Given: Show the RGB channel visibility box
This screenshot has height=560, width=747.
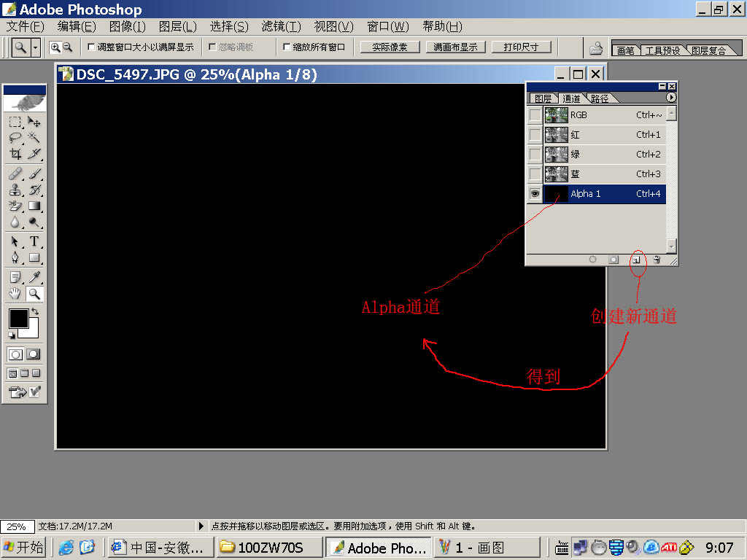Looking at the screenshot, I should (x=535, y=115).
